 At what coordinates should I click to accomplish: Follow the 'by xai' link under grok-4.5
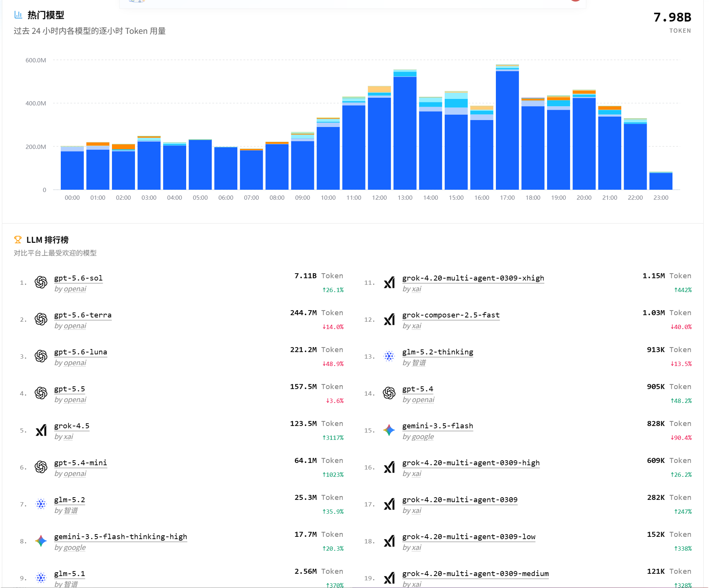coord(64,437)
